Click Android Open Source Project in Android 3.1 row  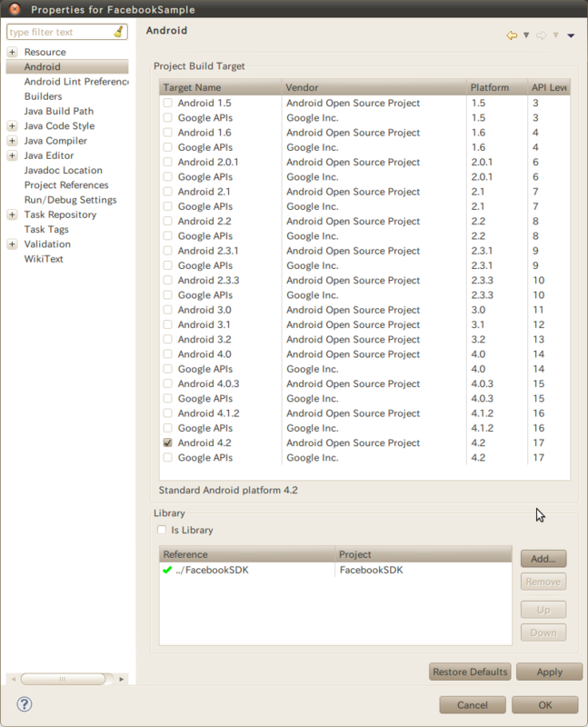pyautogui.click(x=353, y=324)
